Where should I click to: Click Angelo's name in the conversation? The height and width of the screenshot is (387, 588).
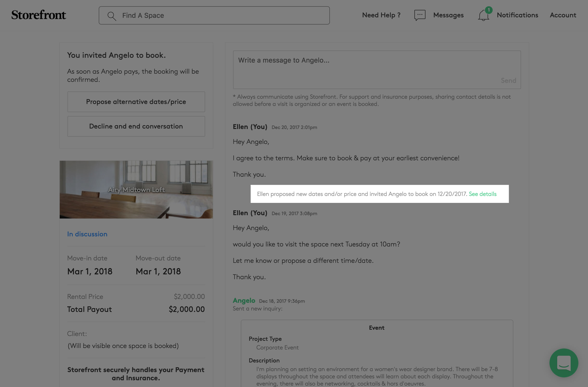pyautogui.click(x=244, y=300)
